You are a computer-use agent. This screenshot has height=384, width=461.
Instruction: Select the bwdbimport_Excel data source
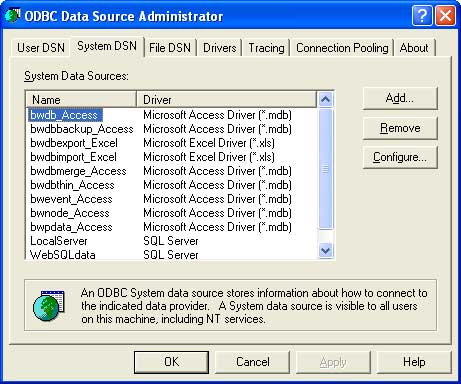point(73,157)
